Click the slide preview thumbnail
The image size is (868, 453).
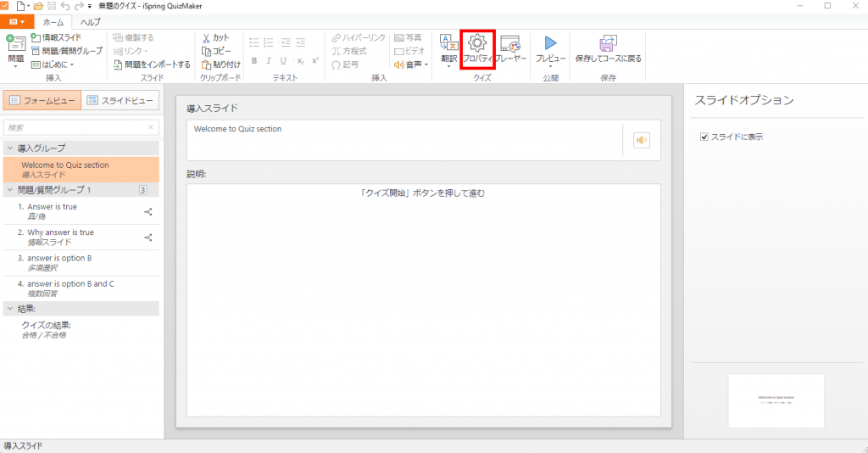point(776,400)
